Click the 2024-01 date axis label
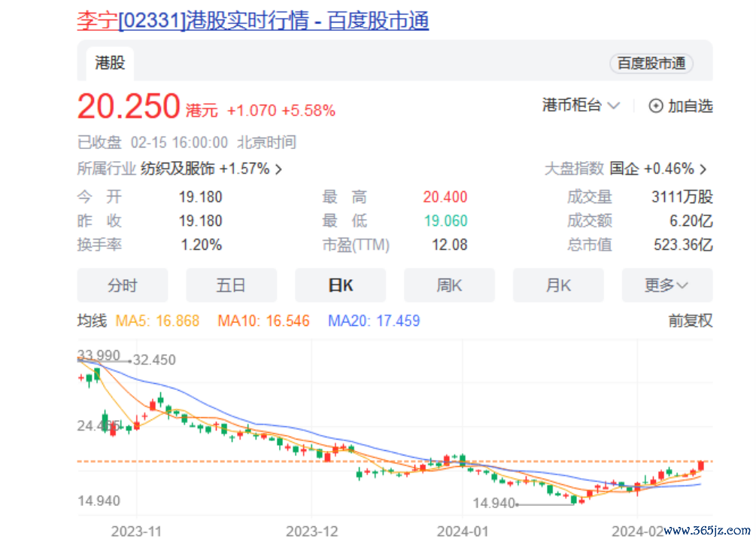This screenshot has height=542, width=756. click(463, 531)
